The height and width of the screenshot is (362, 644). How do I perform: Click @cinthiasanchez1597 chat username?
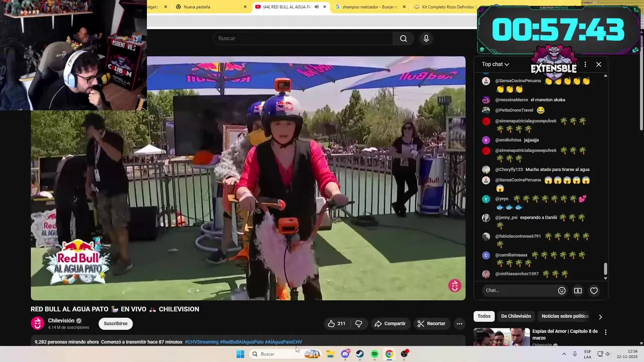(x=517, y=274)
